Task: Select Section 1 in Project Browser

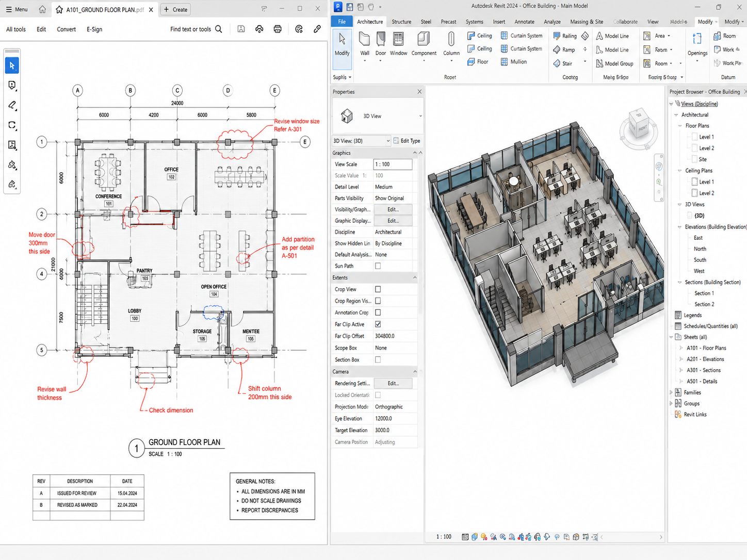Action: tap(704, 293)
